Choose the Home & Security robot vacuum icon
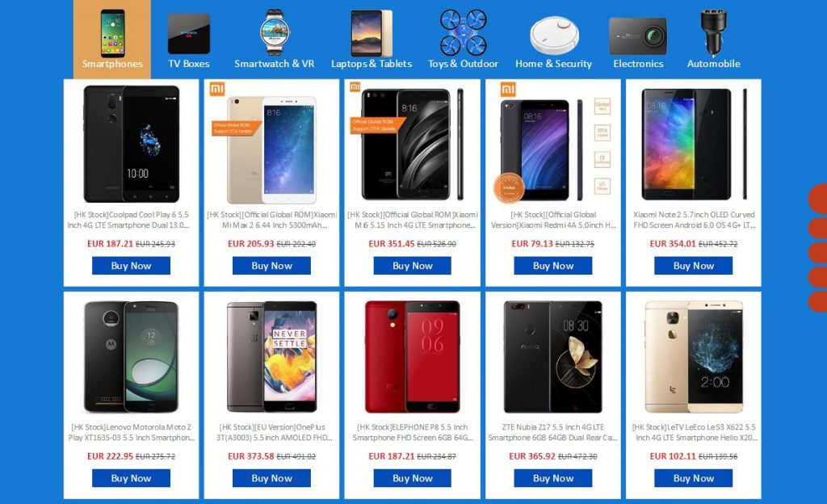Viewport: 827px width, 504px height. pos(554,36)
